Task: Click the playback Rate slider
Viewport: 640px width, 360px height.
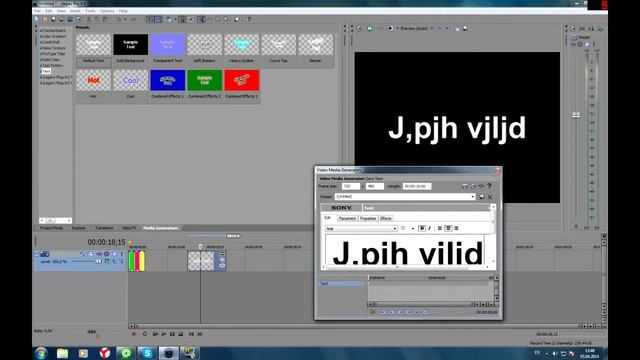Action: [x=91, y=332]
